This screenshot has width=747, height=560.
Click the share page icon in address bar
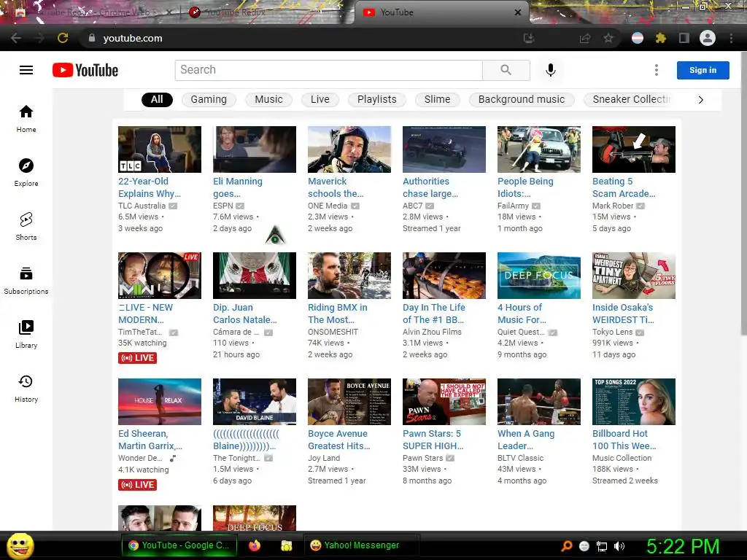point(585,38)
